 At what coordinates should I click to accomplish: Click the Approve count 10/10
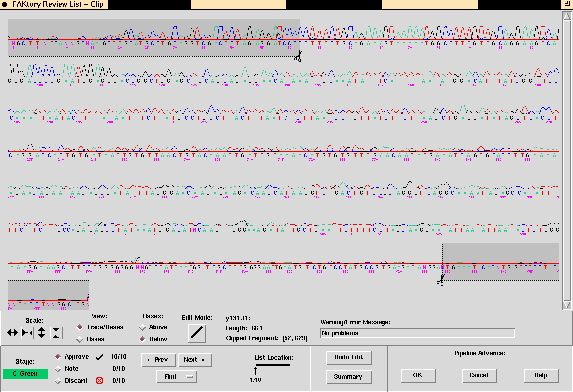click(x=118, y=357)
